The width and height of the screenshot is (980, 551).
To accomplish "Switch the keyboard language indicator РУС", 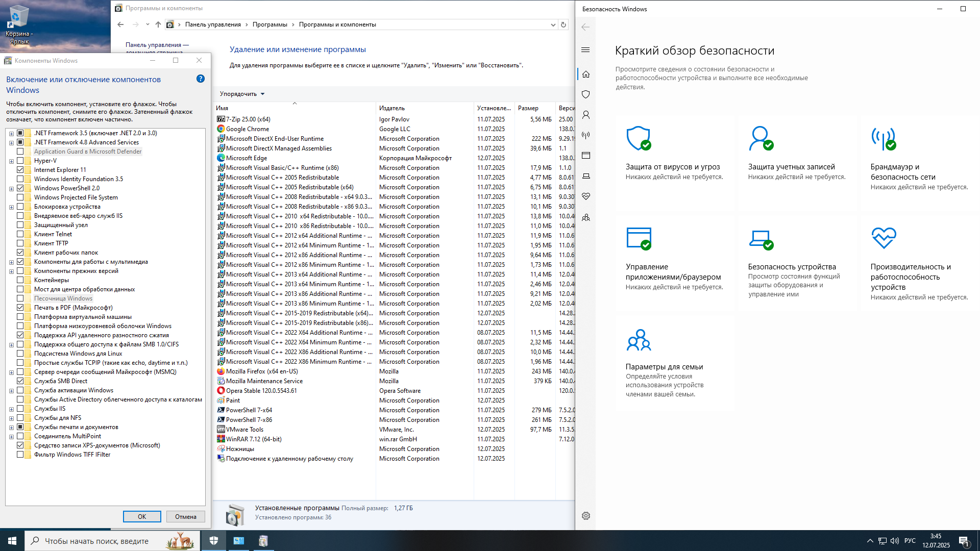I will [910, 541].
